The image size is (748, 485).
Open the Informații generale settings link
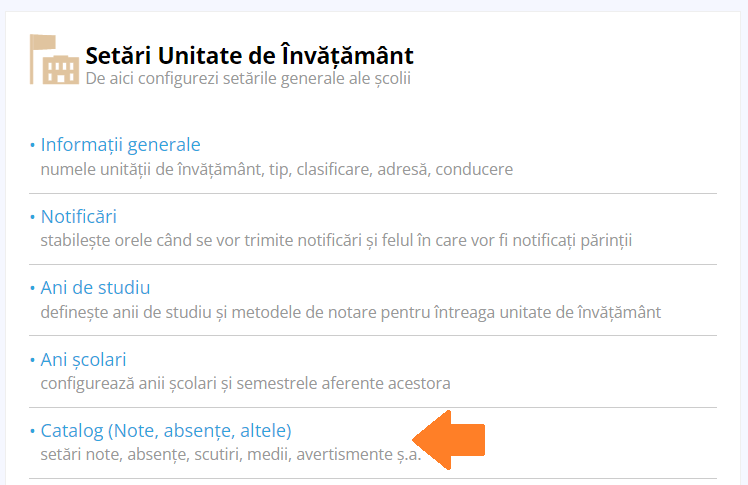pos(120,144)
